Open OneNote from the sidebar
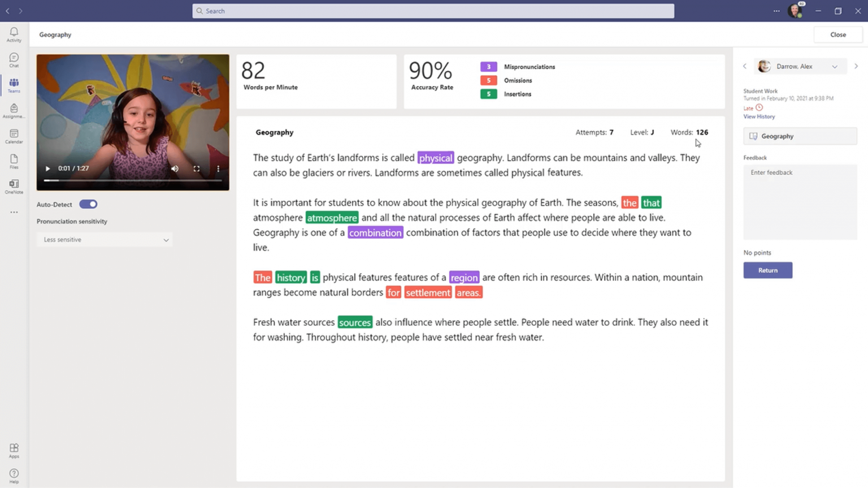 (14, 185)
